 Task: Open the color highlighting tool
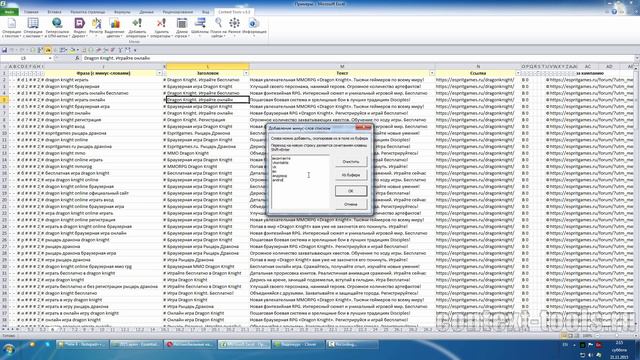point(114,28)
